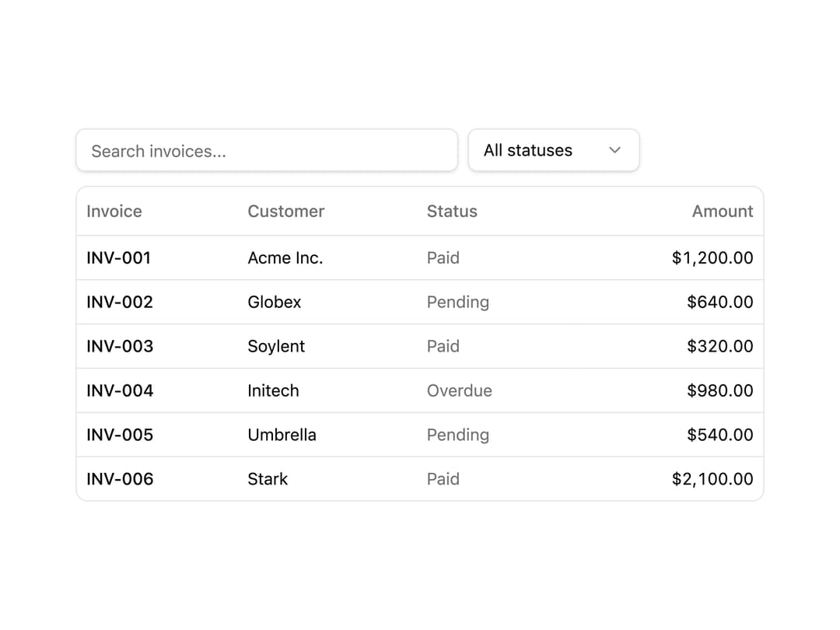Select the Acme Inc. customer cell

pos(285,257)
